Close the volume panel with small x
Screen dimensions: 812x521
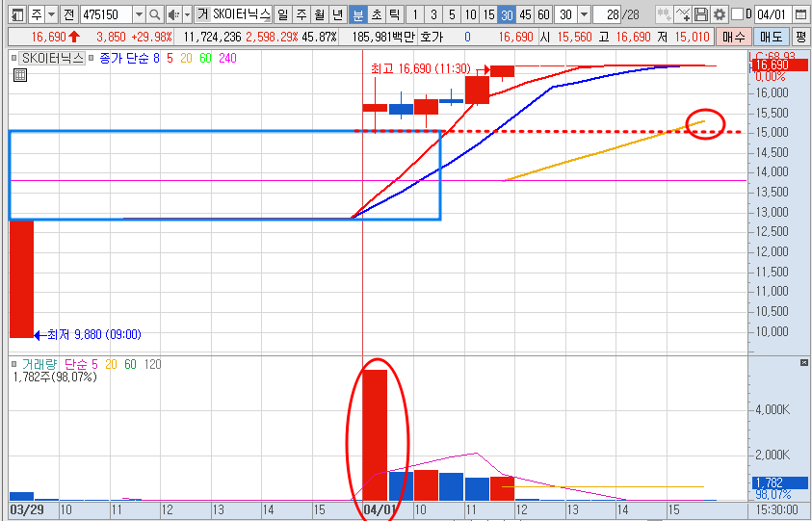click(x=803, y=362)
